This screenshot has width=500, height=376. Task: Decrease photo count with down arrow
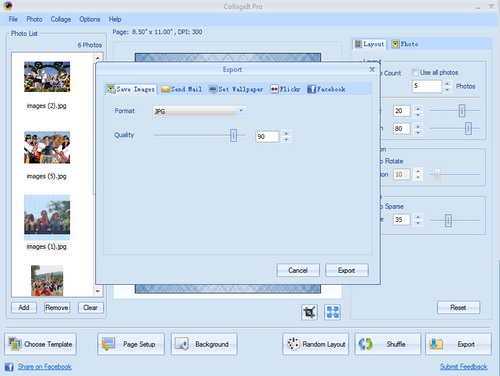point(448,90)
